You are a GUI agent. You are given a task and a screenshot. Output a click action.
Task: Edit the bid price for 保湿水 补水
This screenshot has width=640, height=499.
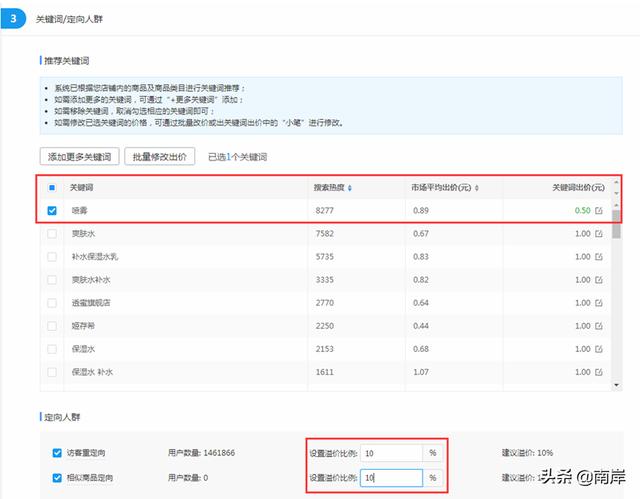(598, 372)
